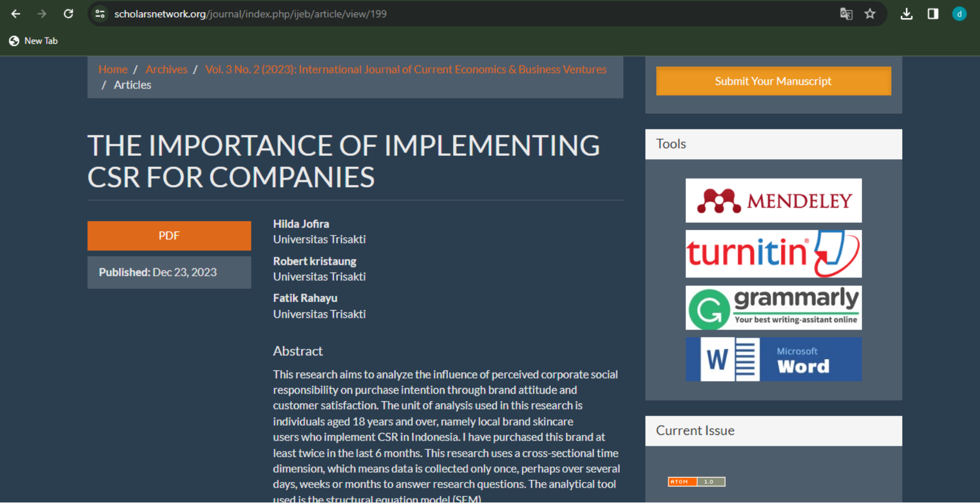This screenshot has height=503, width=980.
Task: Go to Home breadcrumb link
Action: click(113, 70)
